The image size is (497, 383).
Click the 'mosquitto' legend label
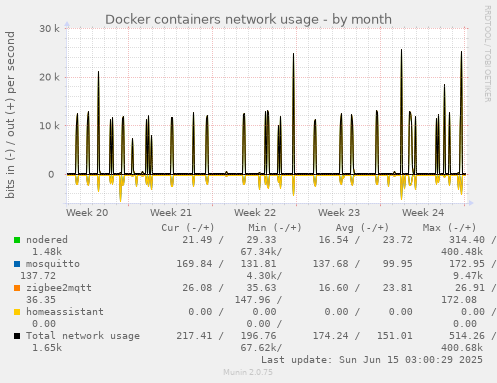pyautogui.click(x=53, y=264)
